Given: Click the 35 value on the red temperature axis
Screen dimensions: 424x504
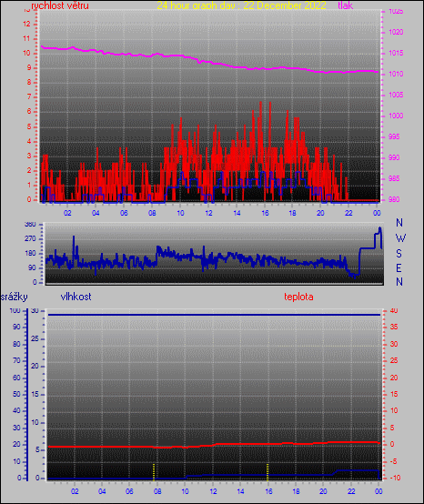Looking at the screenshot, I should tap(394, 327).
